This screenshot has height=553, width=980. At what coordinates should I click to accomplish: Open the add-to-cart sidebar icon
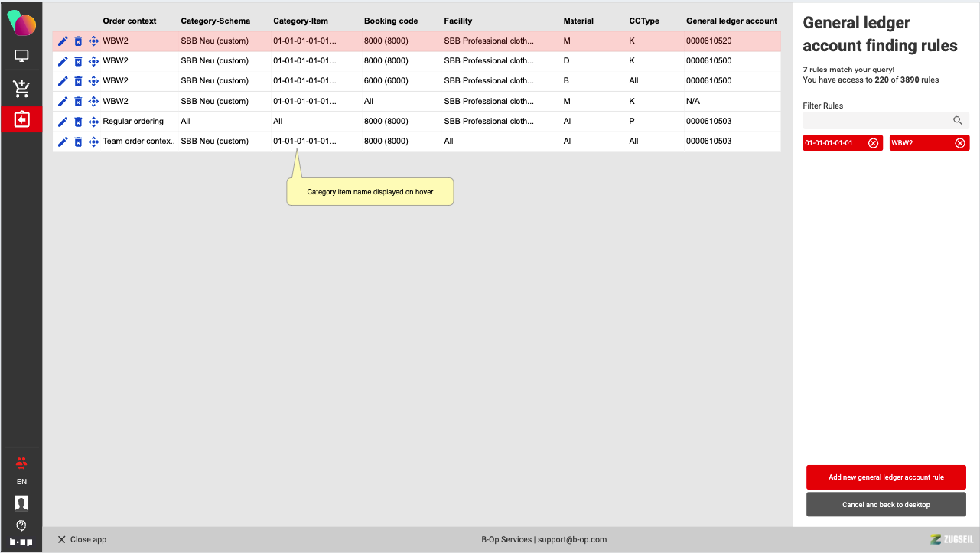coord(21,89)
